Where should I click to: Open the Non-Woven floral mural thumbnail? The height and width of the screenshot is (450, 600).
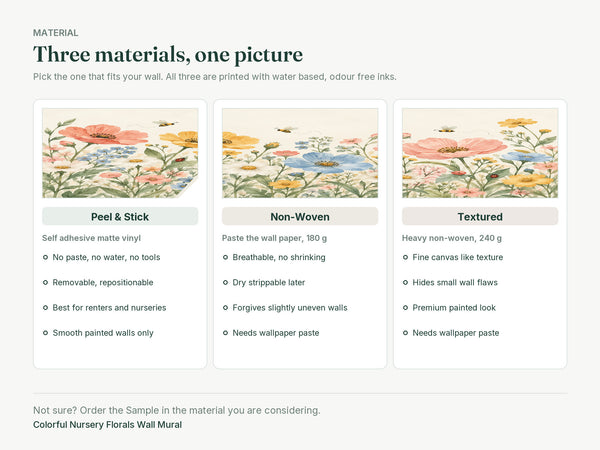pos(300,153)
